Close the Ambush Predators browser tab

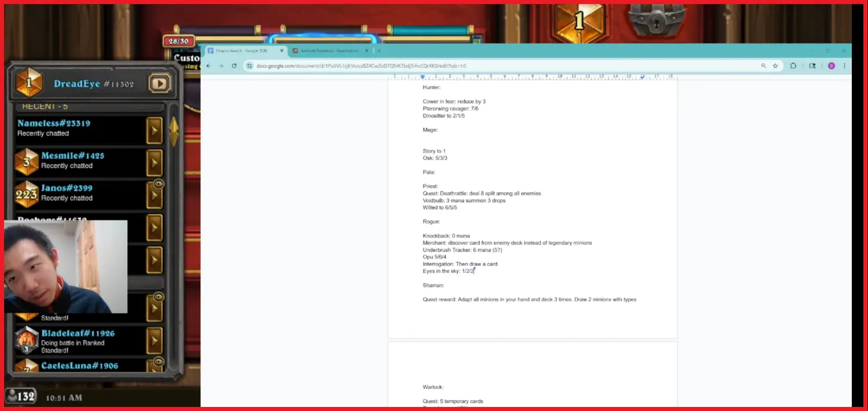coord(366,51)
